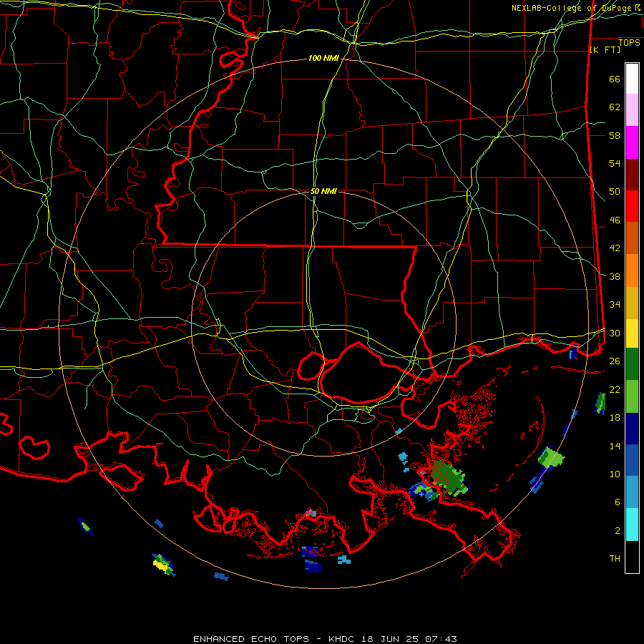Click the '10' scale value
This screenshot has width=644, height=644.
615,474
